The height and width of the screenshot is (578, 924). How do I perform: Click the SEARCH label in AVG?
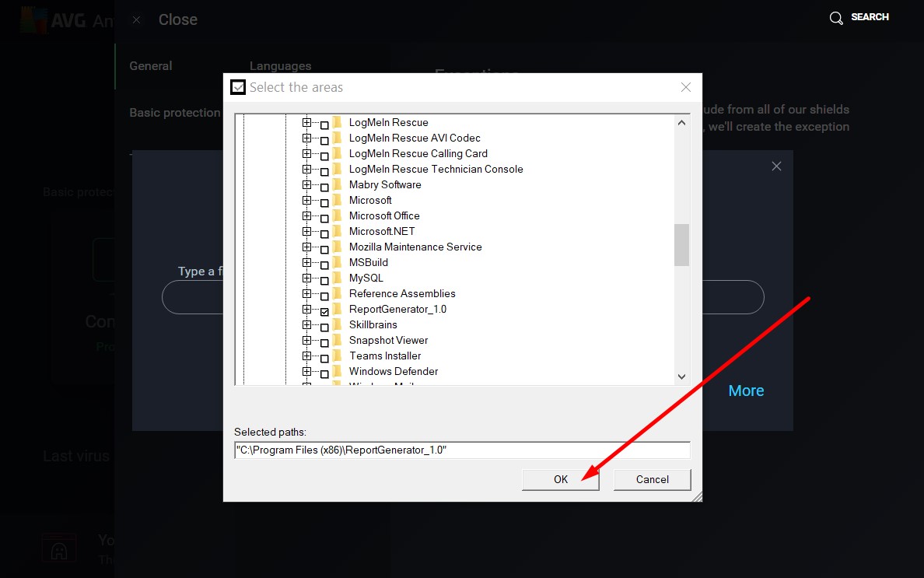point(870,17)
